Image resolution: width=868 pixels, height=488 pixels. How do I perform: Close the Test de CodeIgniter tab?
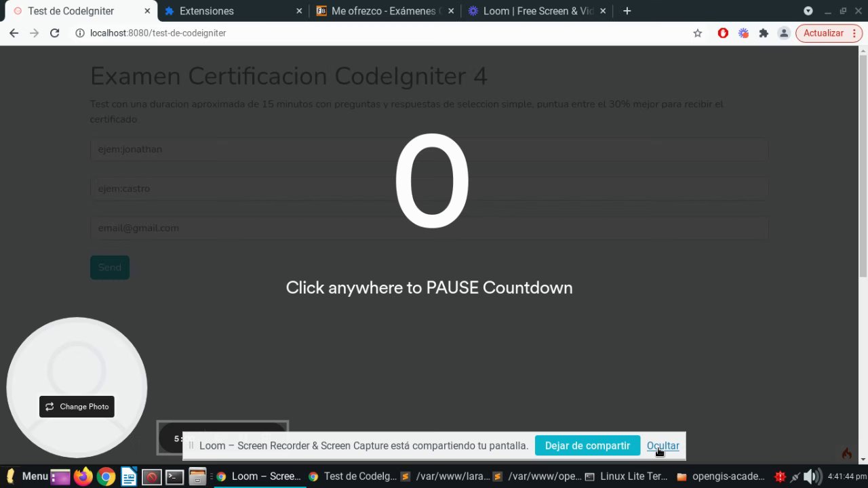[147, 11]
